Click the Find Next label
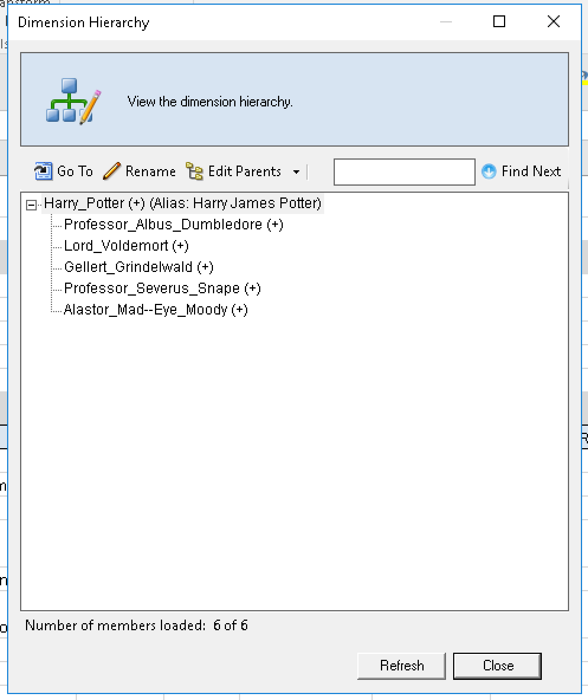Screen dimensions: 588x700 [x=531, y=171]
